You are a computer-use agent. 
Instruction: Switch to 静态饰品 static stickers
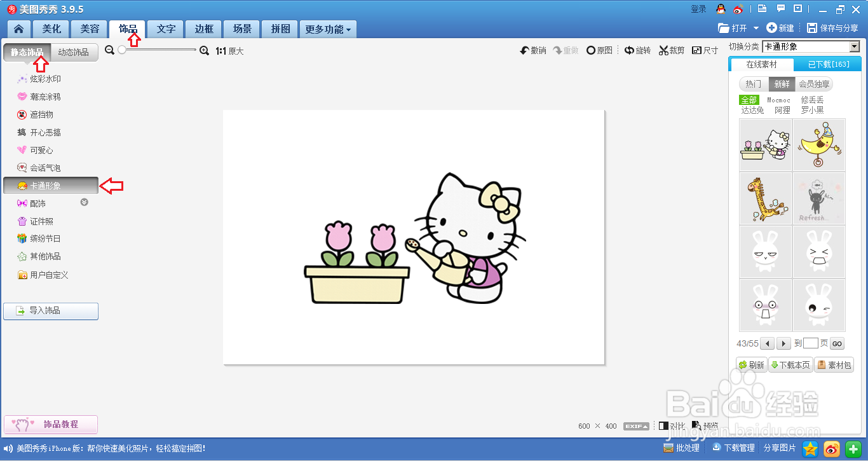click(27, 52)
